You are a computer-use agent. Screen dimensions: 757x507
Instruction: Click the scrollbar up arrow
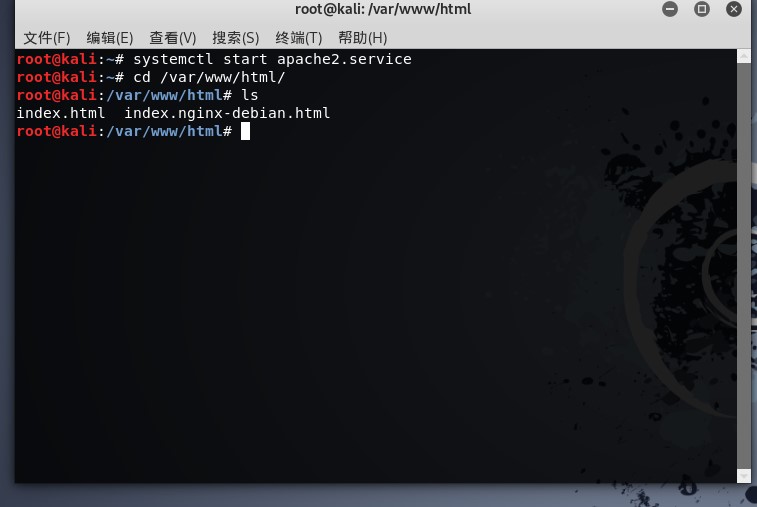[x=743, y=56]
